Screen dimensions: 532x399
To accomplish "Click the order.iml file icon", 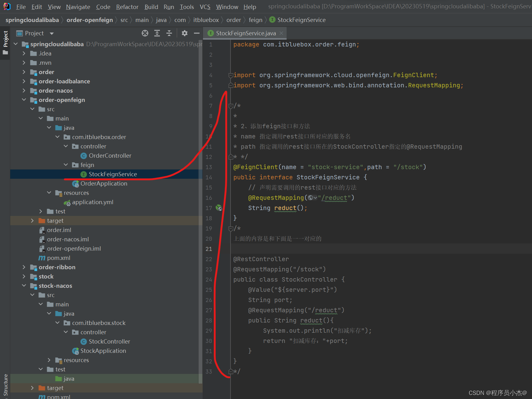I will coord(42,230).
